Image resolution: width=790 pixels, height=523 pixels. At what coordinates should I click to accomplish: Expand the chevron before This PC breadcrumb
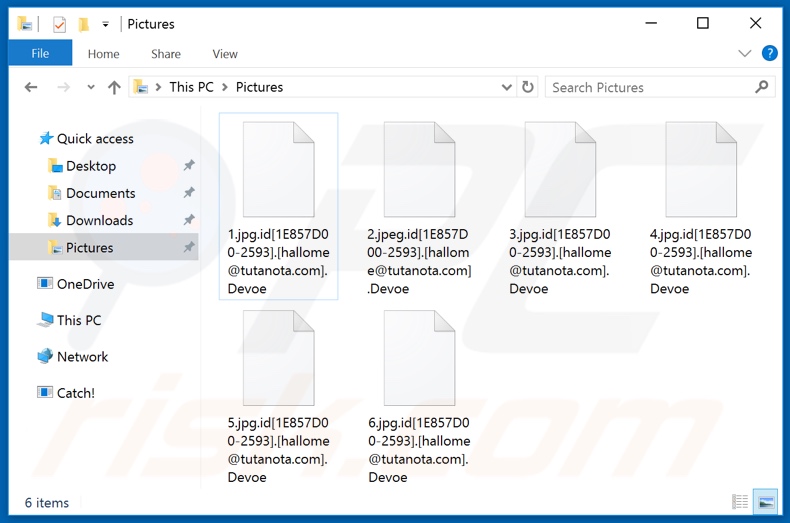coord(158,87)
